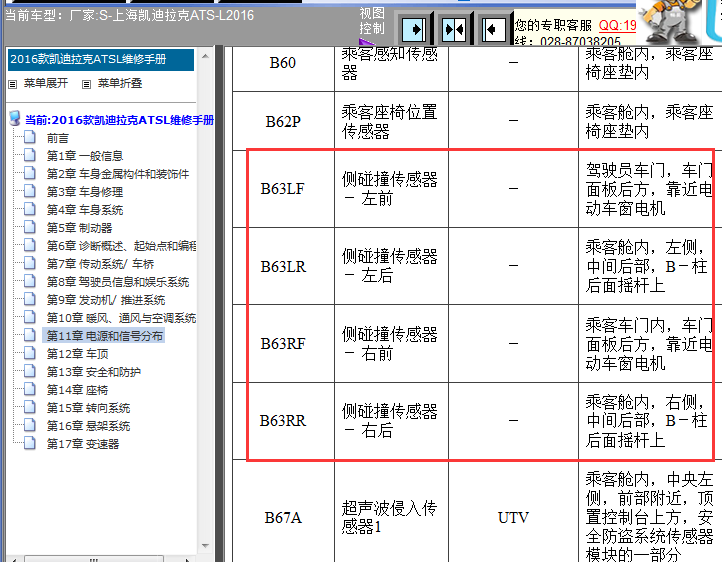
Task: Click the current vehicle model text 当前车型
Action: [x=129, y=15]
